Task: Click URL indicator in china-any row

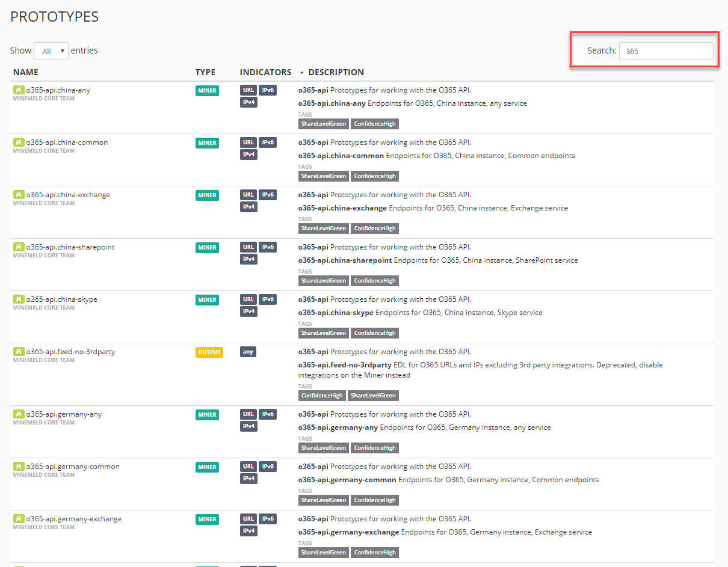Action: (x=248, y=90)
